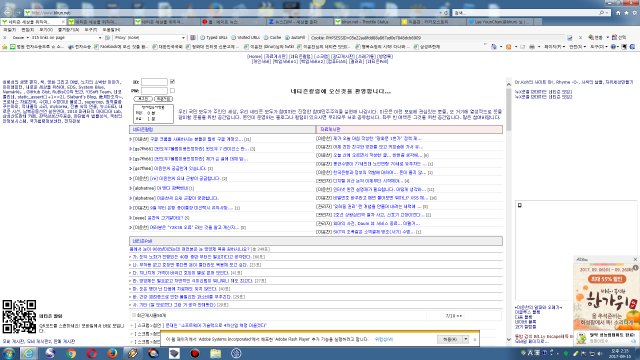Click the read mail icon in the command bar
Viewport: 640px width, 360px height.
522,47
